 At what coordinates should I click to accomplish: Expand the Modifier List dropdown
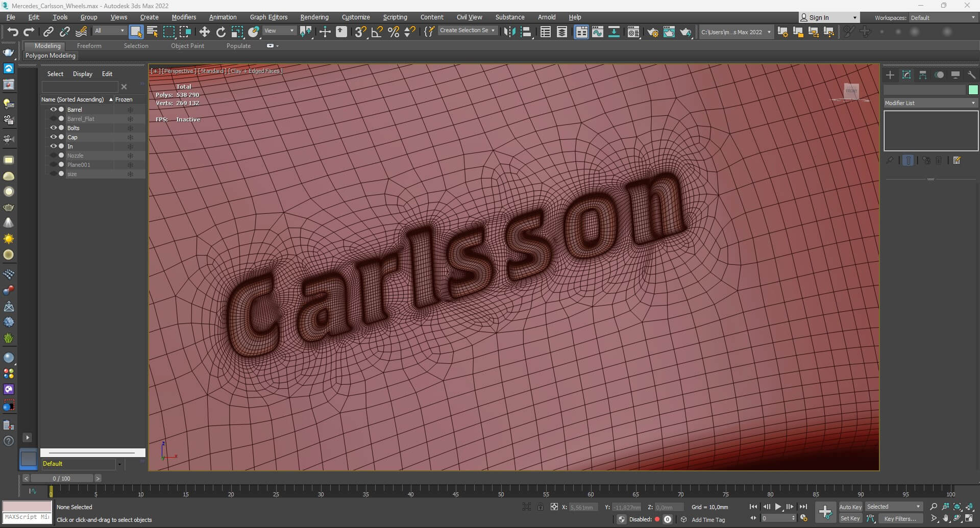[x=930, y=103]
